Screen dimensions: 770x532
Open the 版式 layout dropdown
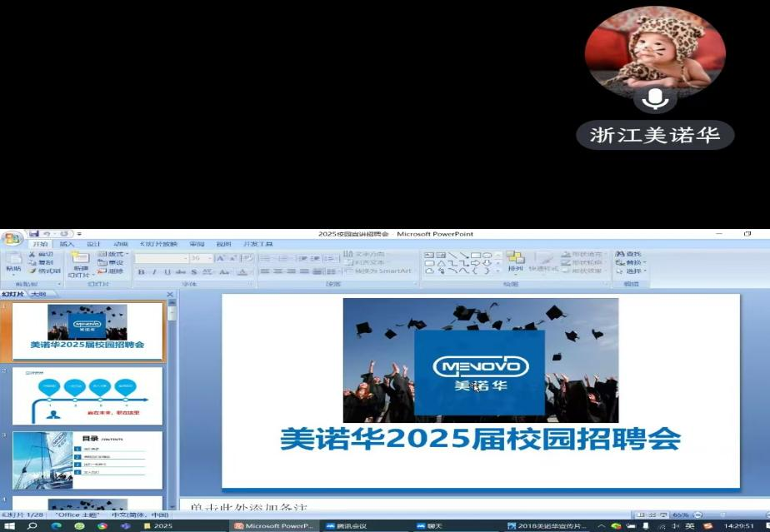[113, 254]
